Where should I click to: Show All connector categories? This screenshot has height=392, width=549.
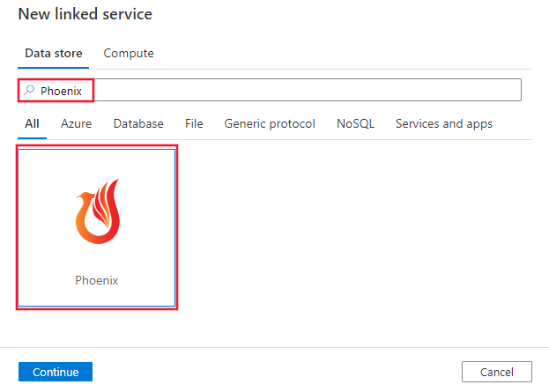tap(32, 124)
